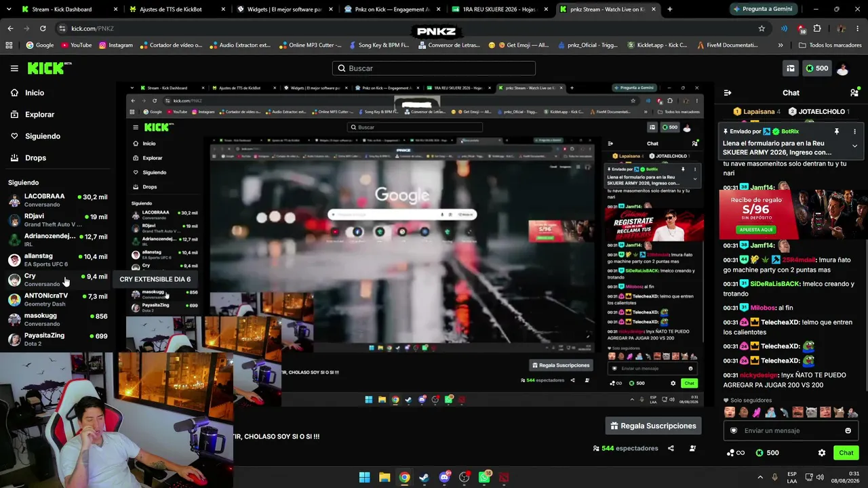Type in the Enviar un mensaje field
The height and width of the screenshot is (488, 868).
[791, 430]
